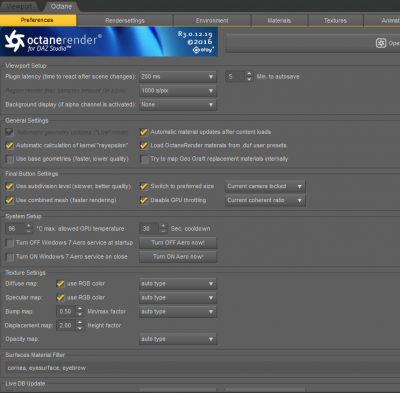The image size is (400, 393).
Task: Open the Rendersettings tab
Action: tap(125, 21)
